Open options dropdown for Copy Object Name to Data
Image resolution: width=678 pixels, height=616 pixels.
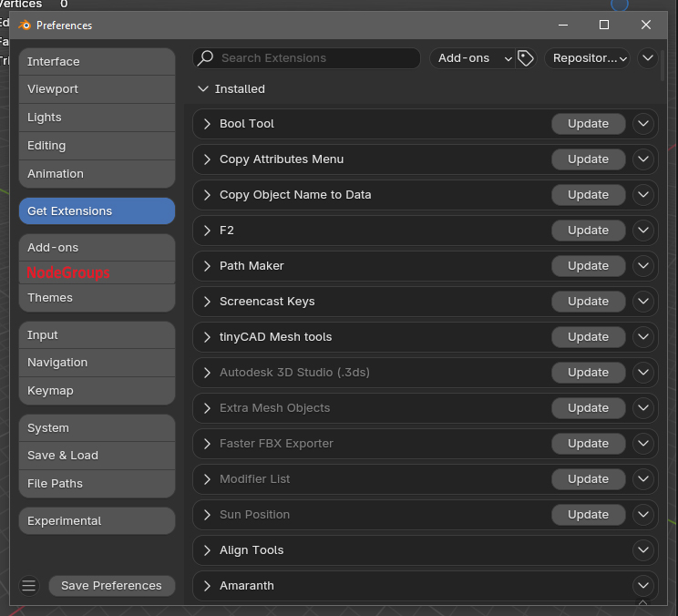click(643, 194)
